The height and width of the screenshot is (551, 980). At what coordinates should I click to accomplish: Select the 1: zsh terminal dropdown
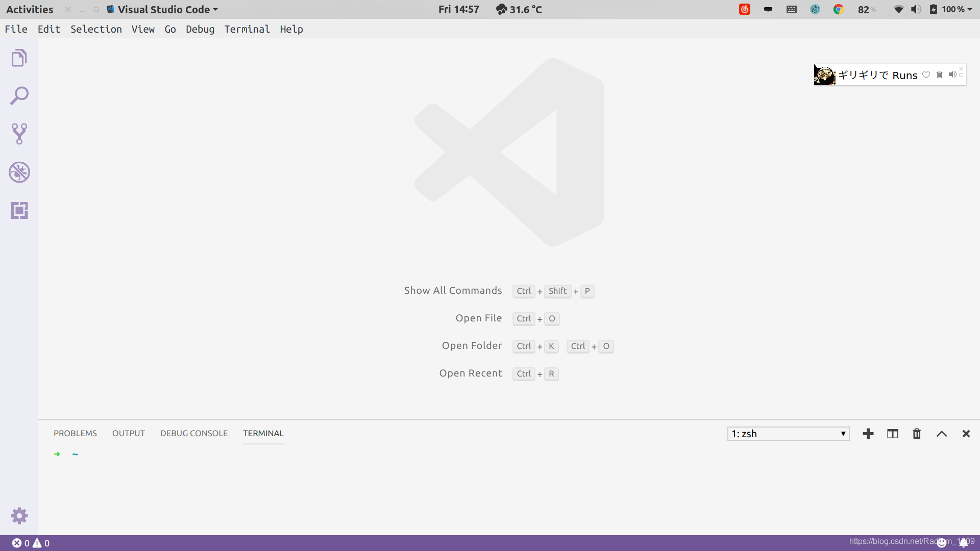point(788,434)
